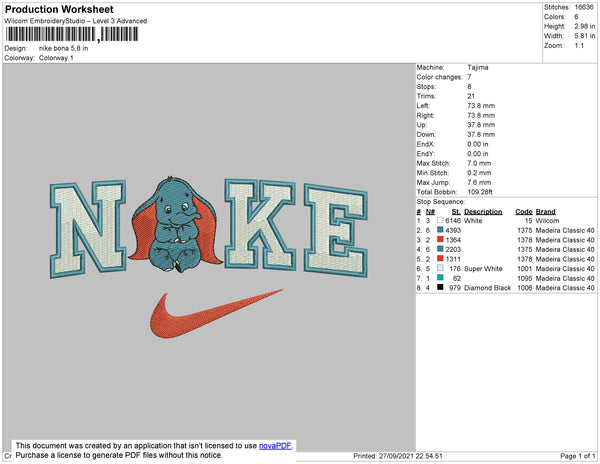The width and height of the screenshot is (600, 464).
Task: Click the 'Stops:' label
Action: (426, 86)
